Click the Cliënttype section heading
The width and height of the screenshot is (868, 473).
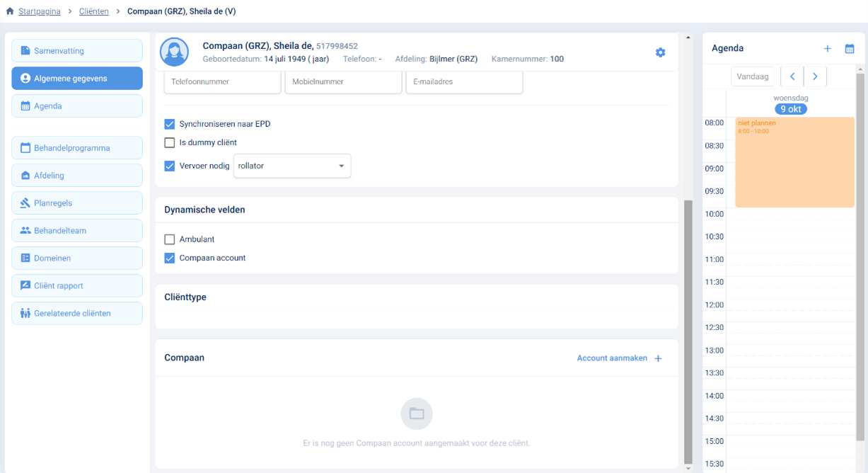click(185, 297)
